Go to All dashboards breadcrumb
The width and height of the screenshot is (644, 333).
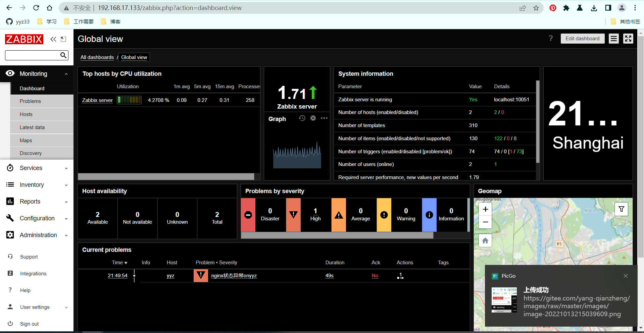(97, 57)
